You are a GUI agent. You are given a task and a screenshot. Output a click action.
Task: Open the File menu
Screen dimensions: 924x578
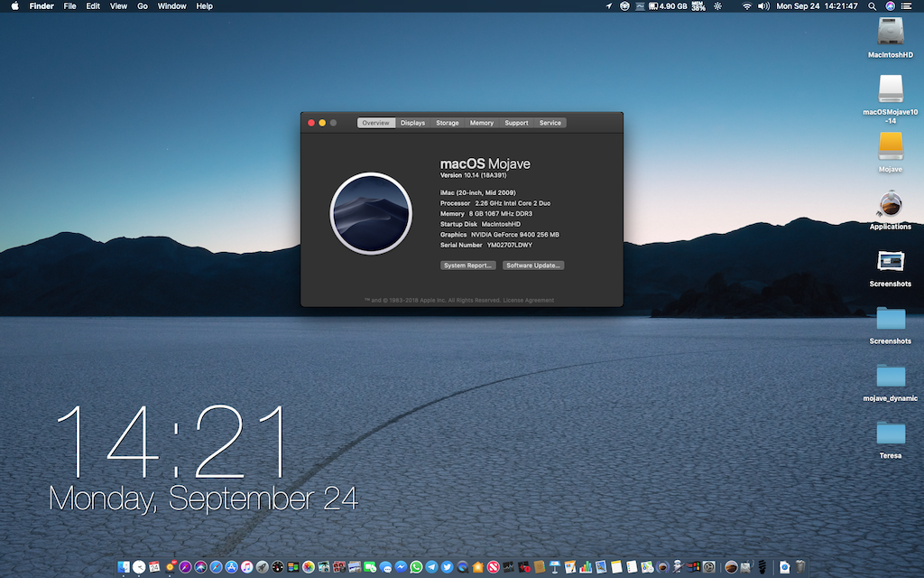click(x=69, y=6)
